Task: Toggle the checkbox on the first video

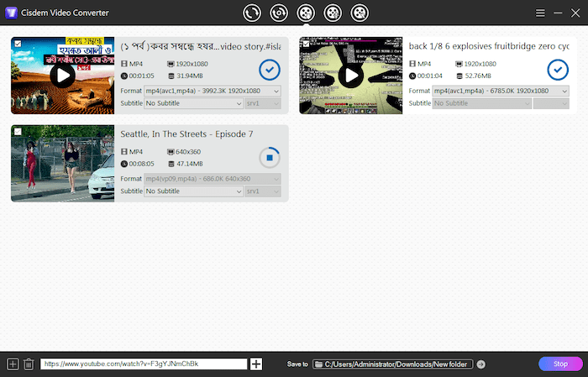Action: point(17,43)
